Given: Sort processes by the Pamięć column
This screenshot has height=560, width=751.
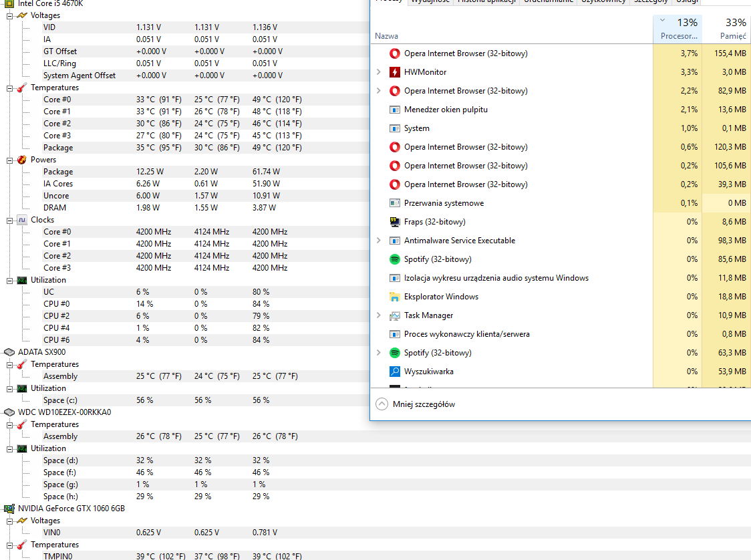Looking at the screenshot, I should coord(733,30).
